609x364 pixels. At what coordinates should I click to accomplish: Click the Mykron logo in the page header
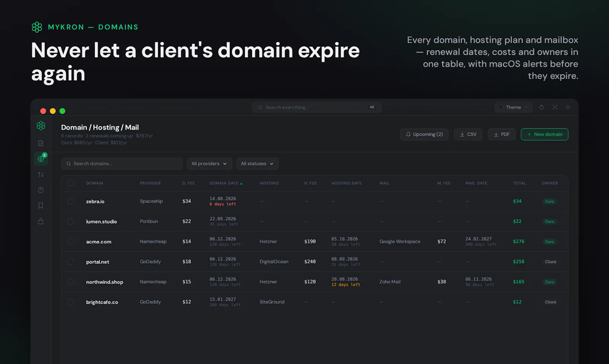click(x=37, y=27)
